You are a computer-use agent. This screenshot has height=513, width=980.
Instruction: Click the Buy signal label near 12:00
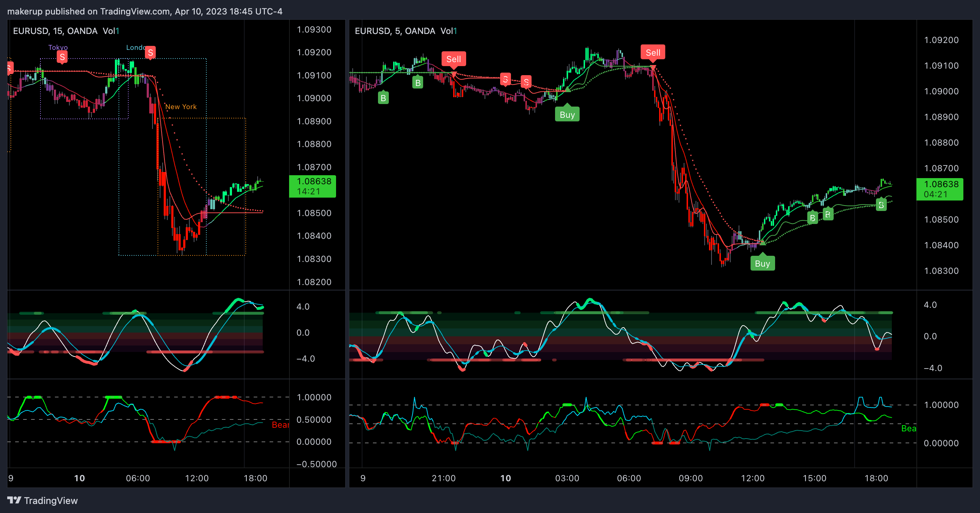762,263
